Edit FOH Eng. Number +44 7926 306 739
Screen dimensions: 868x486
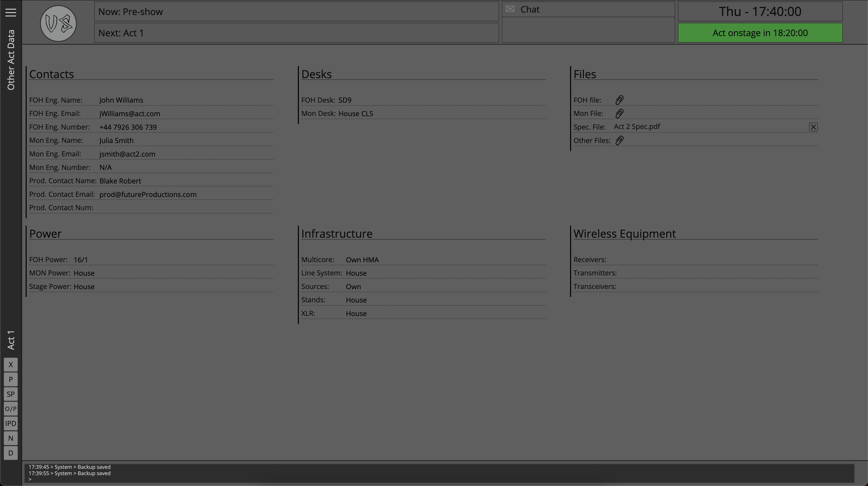(128, 127)
